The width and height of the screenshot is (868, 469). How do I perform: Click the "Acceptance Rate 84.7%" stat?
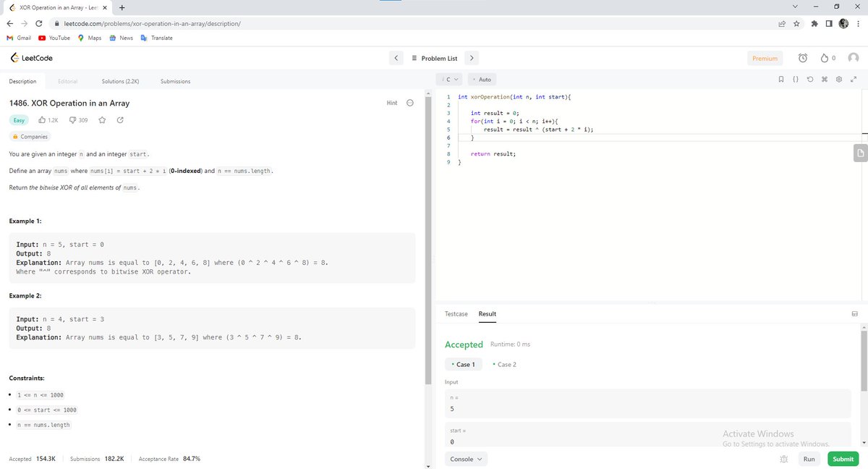pos(169,459)
